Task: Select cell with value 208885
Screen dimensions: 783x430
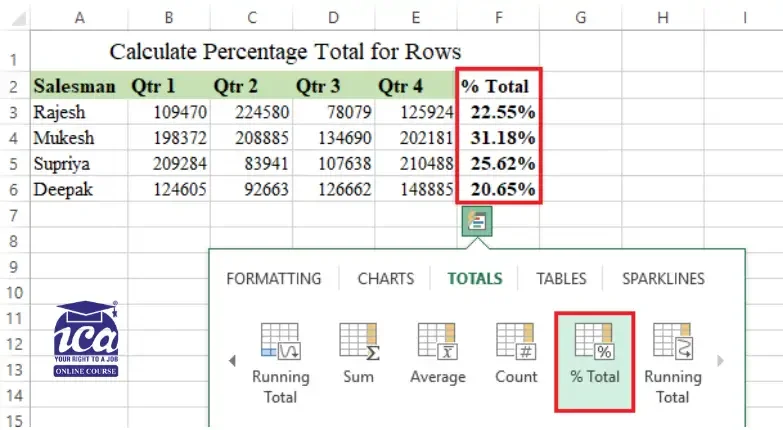Action: [252, 138]
